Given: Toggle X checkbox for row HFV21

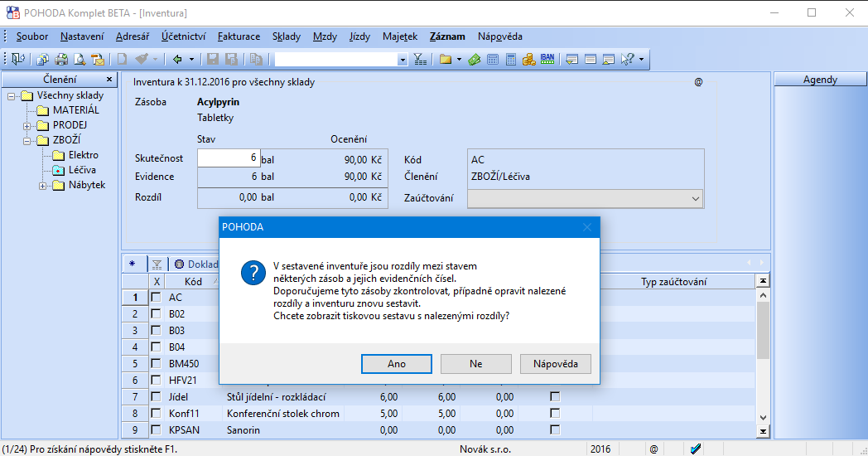Looking at the screenshot, I should tap(156, 381).
